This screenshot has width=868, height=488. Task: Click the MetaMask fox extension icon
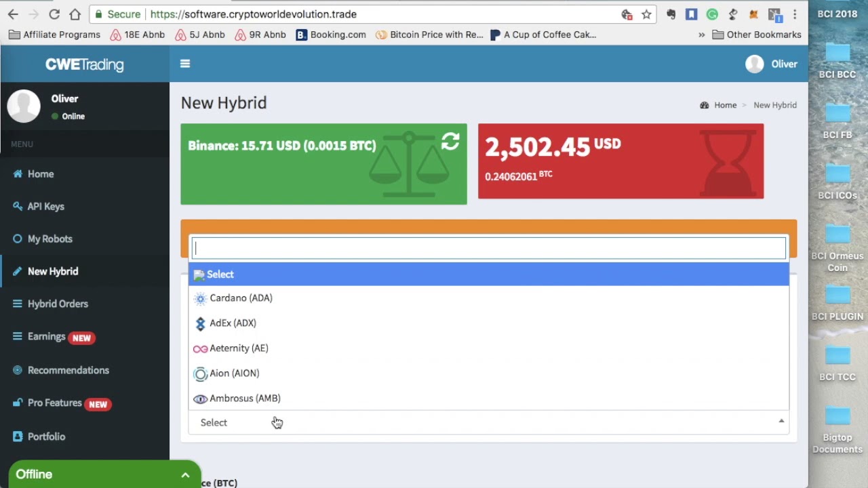[x=753, y=14]
